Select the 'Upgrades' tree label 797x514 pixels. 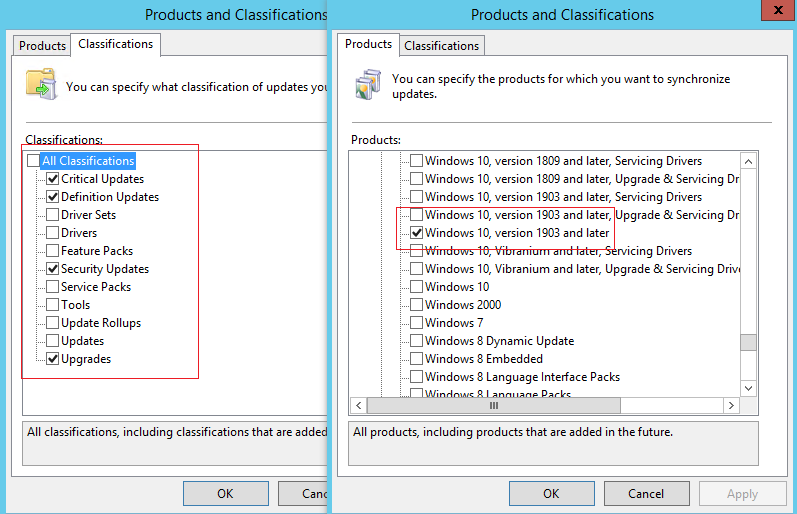pos(86,359)
